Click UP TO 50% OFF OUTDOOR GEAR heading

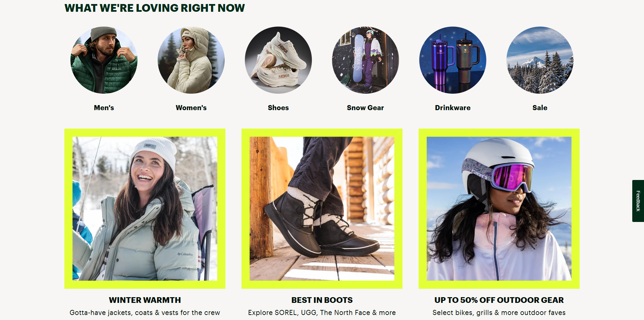click(499, 300)
